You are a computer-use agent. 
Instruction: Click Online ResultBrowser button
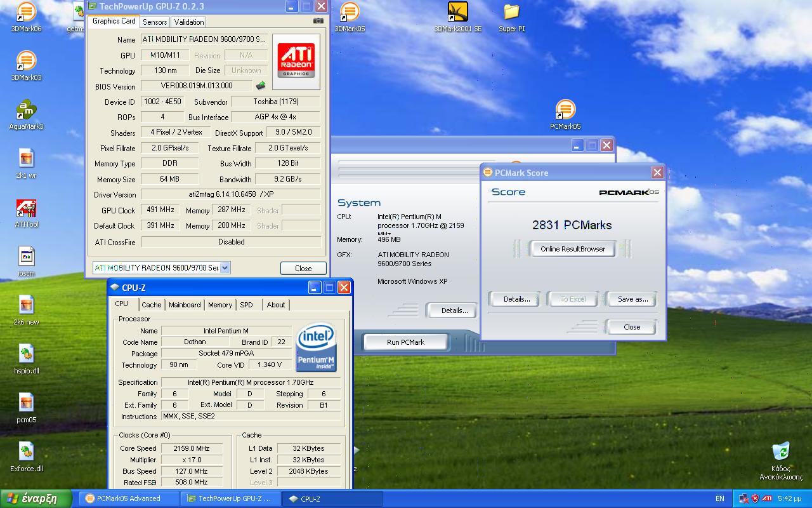coord(573,249)
